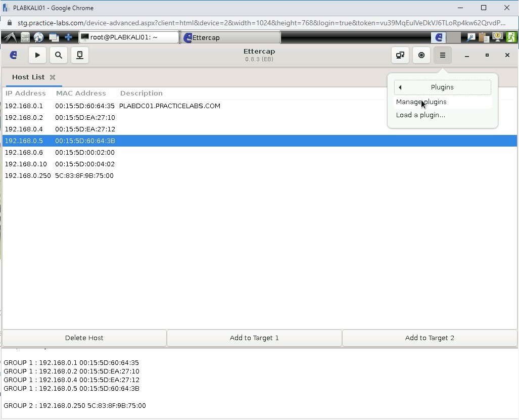This screenshot has height=420, width=519.
Task: Select the 192.168.0.250 host row
Action: pos(28,175)
